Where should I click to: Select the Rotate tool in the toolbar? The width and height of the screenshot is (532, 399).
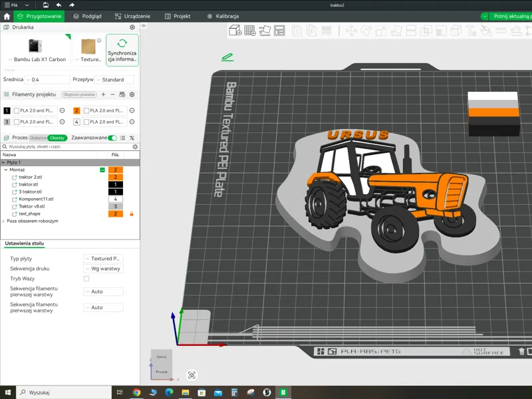tap(366, 31)
